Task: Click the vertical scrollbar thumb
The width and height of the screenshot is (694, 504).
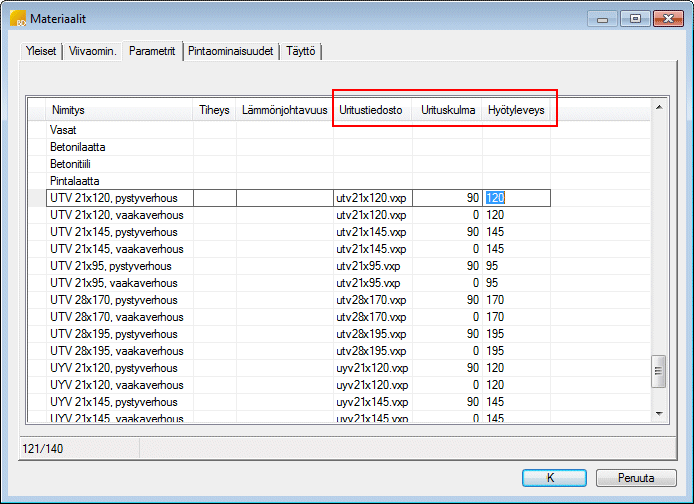Action: point(659,372)
